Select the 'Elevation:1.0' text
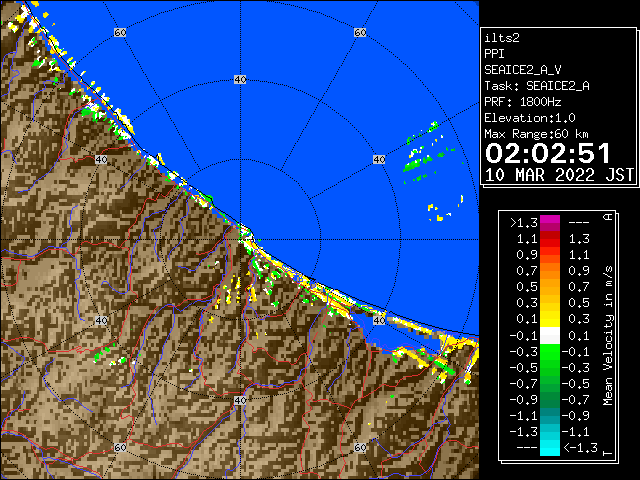The width and height of the screenshot is (640, 480). (530, 118)
